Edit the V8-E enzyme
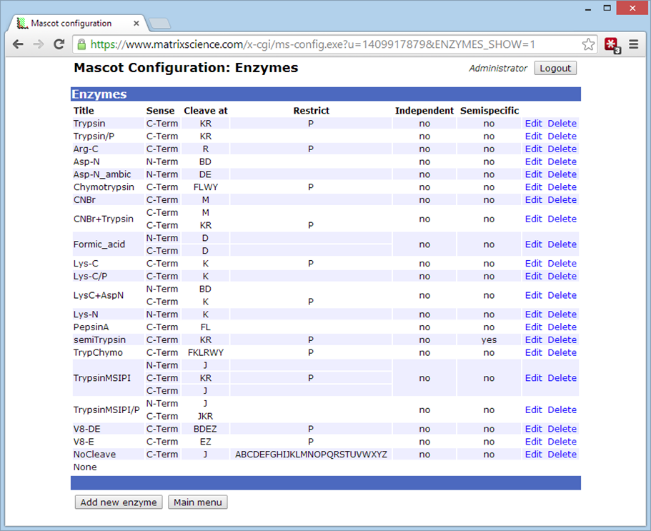This screenshot has height=531, width=651. tap(533, 442)
